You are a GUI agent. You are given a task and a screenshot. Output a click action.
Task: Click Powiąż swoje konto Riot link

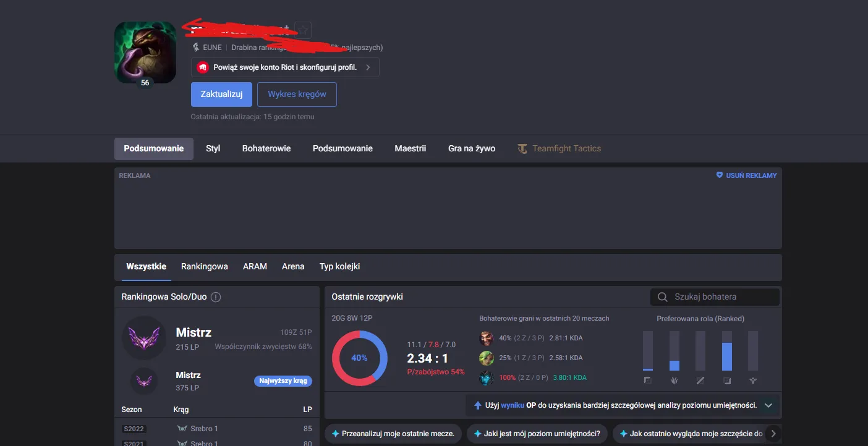[x=285, y=67]
